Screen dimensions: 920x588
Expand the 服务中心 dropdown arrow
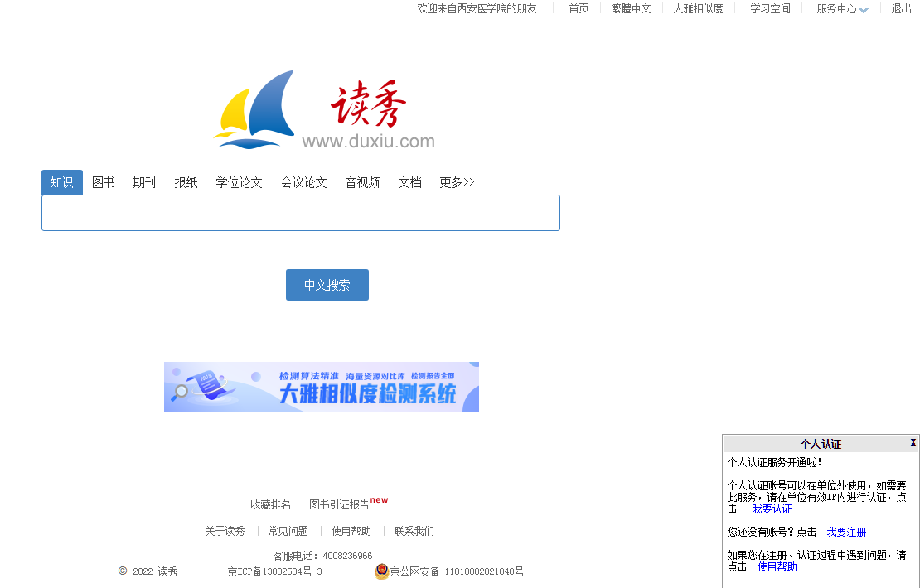coord(864,9)
